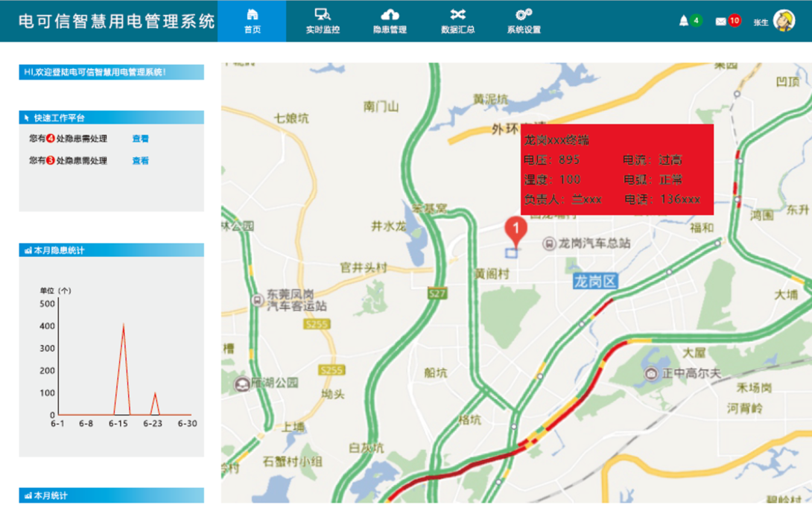
Task: Click 本月统计 panel header
Action: (x=111, y=495)
